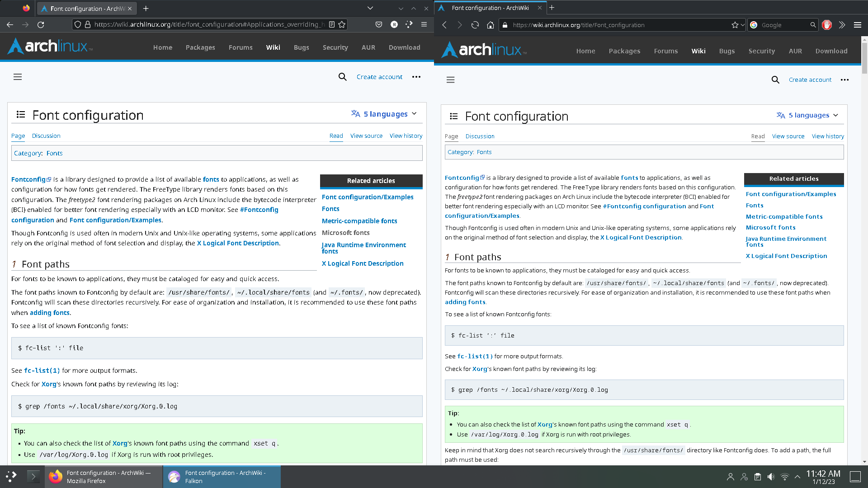The width and height of the screenshot is (868, 488).
Task: Show desktop using taskbar corner button
Action: [x=855, y=477]
